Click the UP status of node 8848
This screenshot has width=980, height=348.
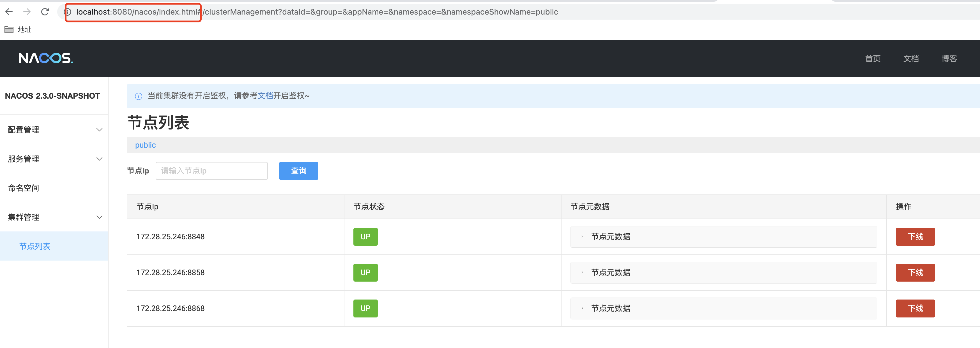(x=365, y=237)
